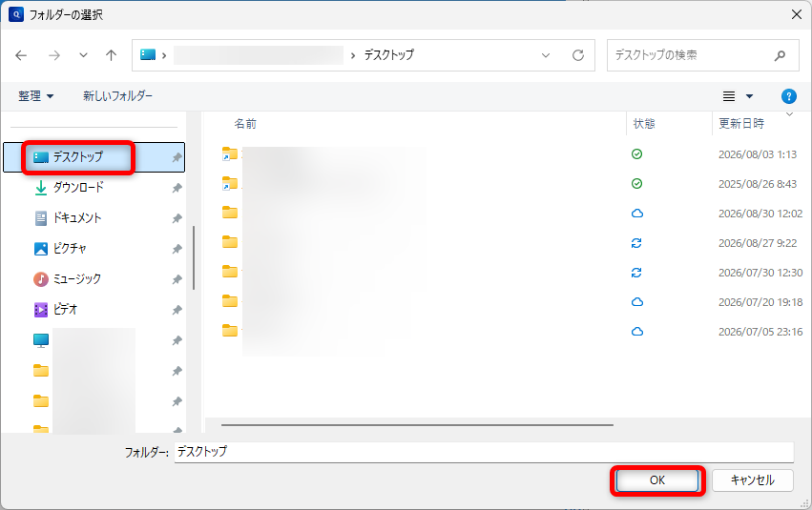Refresh the Desktop folder view
The width and height of the screenshot is (812, 510).
(x=578, y=55)
